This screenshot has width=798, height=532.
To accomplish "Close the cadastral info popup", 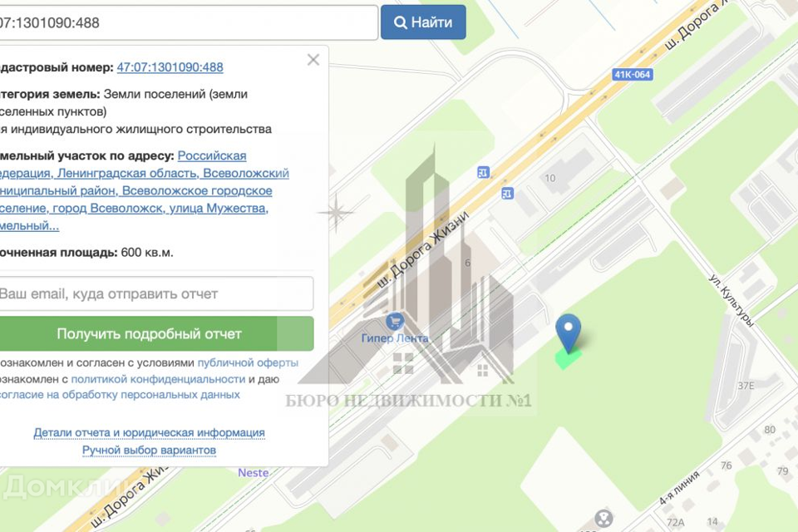I will [x=313, y=60].
